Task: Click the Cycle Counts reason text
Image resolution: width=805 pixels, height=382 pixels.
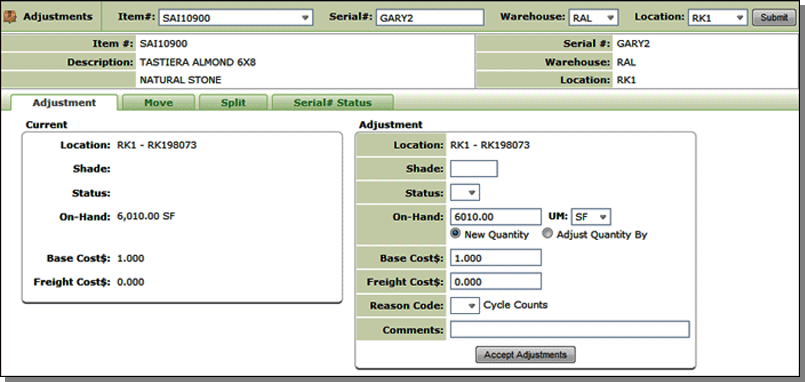Action: coord(515,305)
